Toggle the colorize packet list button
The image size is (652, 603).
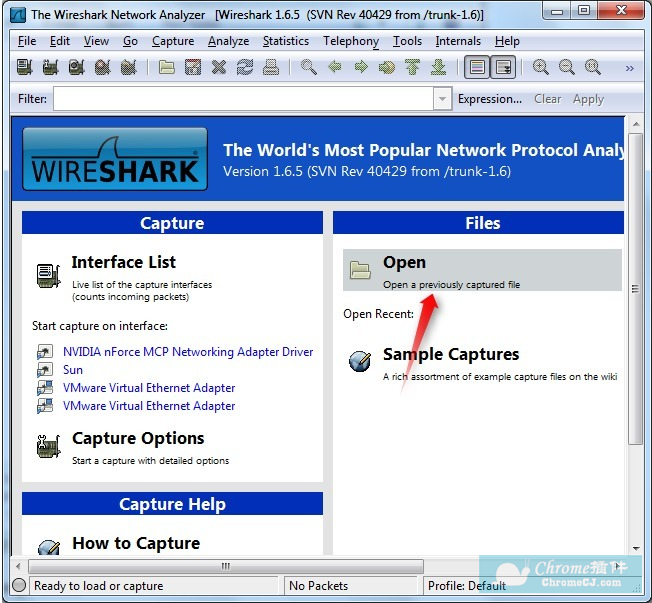pyautogui.click(x=477, y=67)
